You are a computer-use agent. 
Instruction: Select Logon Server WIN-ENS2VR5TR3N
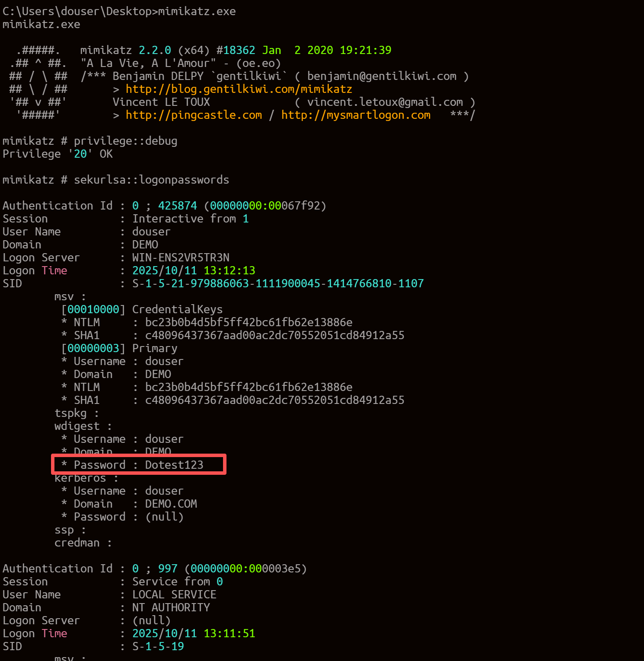[181, 258]
